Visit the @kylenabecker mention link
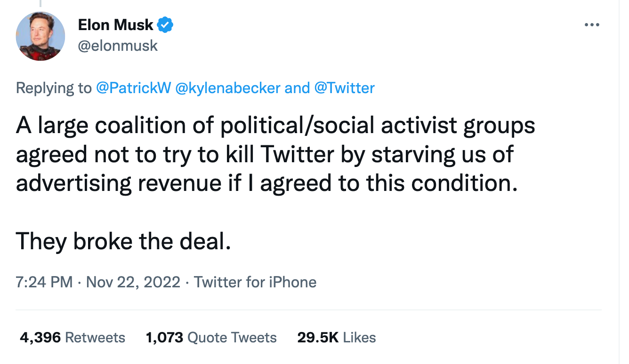629x364 pixels. tap(228, 88)
